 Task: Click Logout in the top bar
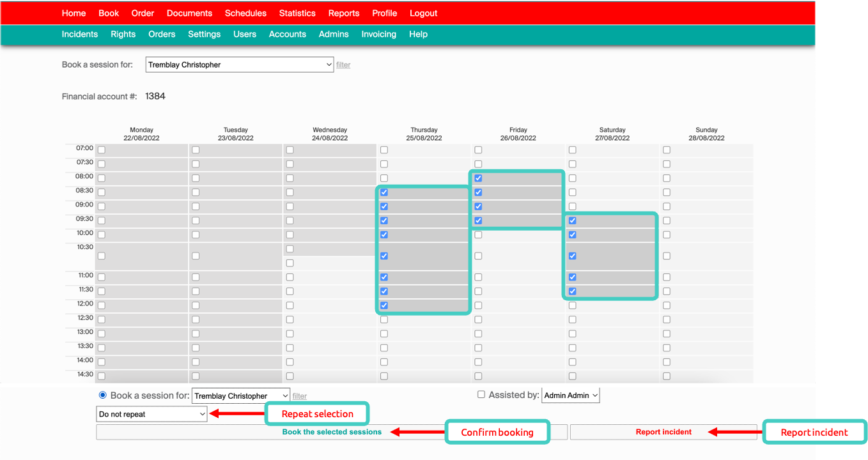click(x=423, y=13)
